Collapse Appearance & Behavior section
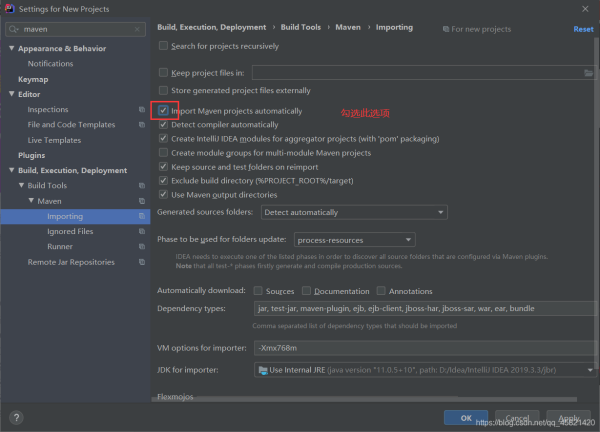Viewport: 600px width, 432px height. (11, 48)
